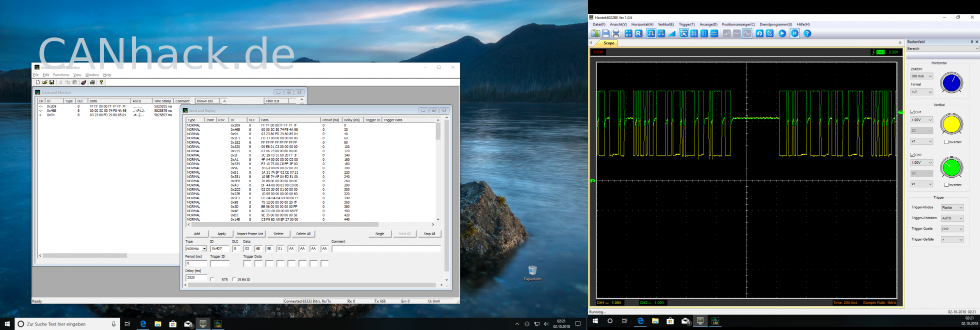Screen dimensions: 980x330
Task: Open the Functions menu in CANMonitor
Action: pos(61,75)
